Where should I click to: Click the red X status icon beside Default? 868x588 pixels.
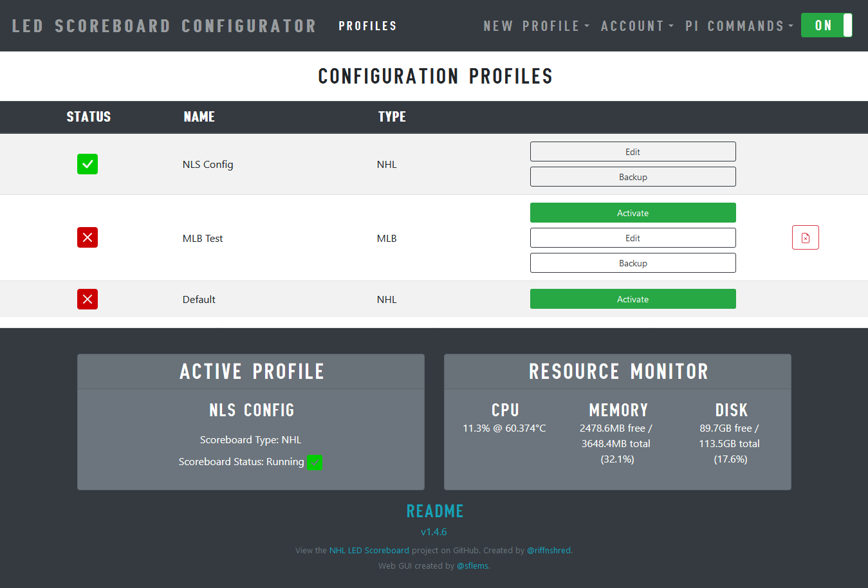[88, 299]
